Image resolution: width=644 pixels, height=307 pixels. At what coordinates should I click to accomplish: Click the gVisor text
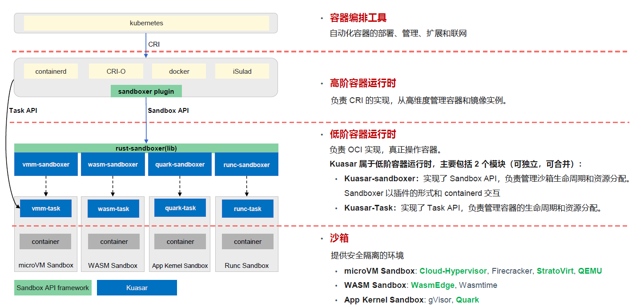tap(439, 300)
